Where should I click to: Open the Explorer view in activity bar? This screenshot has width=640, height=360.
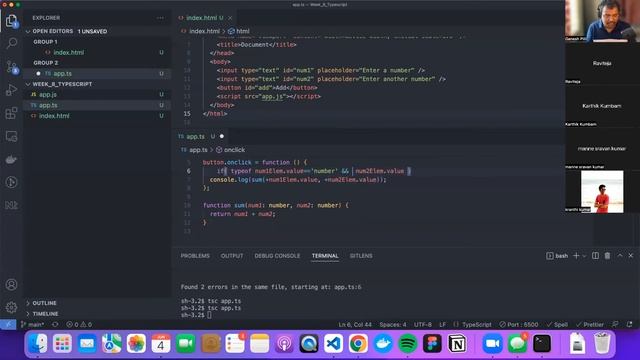coord(11,21)
